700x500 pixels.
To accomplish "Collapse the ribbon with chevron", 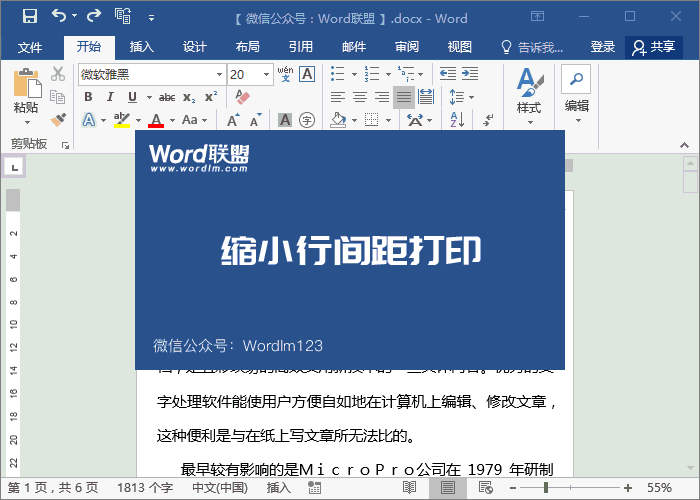I will tap(684, 145).
